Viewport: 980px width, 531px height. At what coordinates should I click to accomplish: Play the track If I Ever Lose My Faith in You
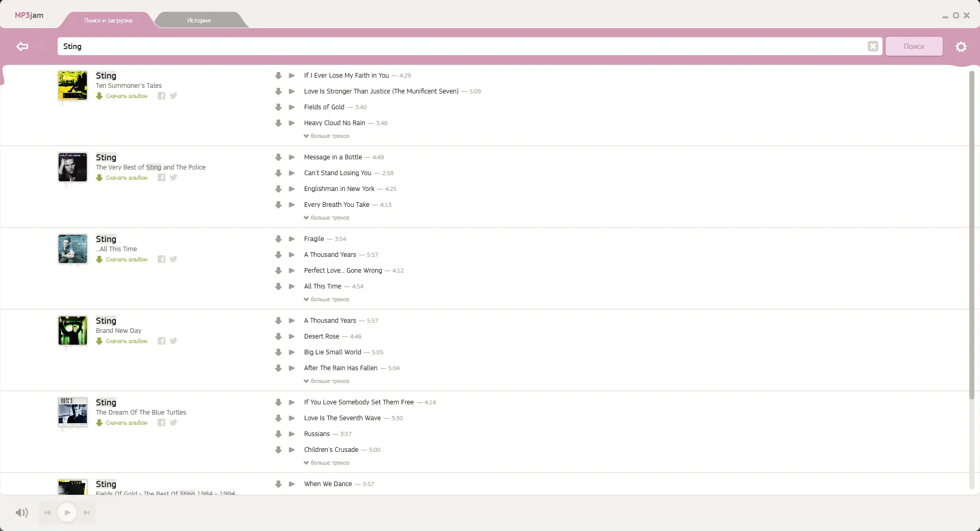292,76
